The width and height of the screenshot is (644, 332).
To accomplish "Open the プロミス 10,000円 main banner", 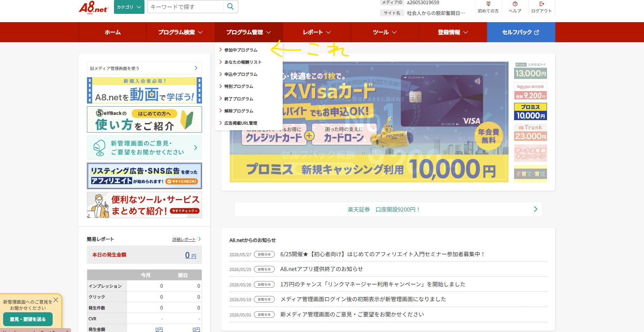I will point(369,122).
